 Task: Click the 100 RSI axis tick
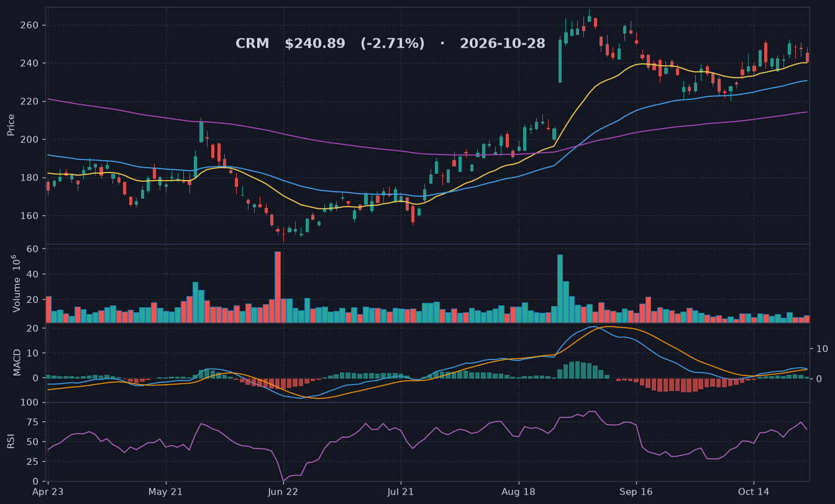pyautogui.click(x=30, y=403)
